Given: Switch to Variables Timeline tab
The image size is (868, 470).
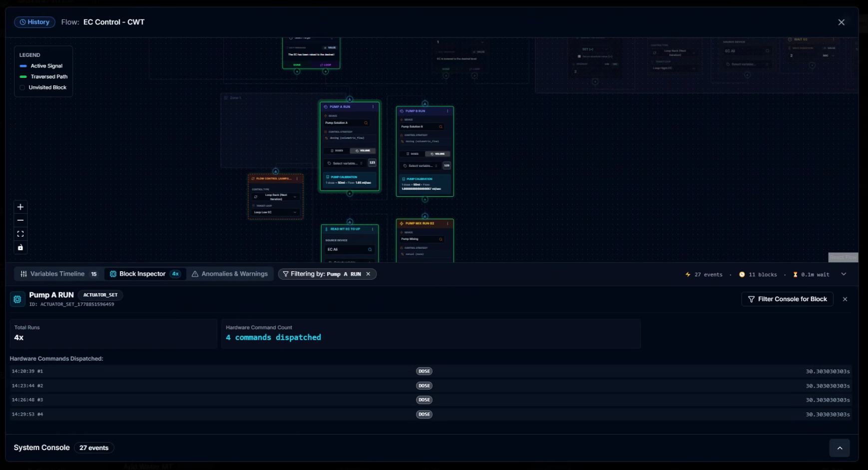Looking at the screenshot, I should [x=59, y=274].
